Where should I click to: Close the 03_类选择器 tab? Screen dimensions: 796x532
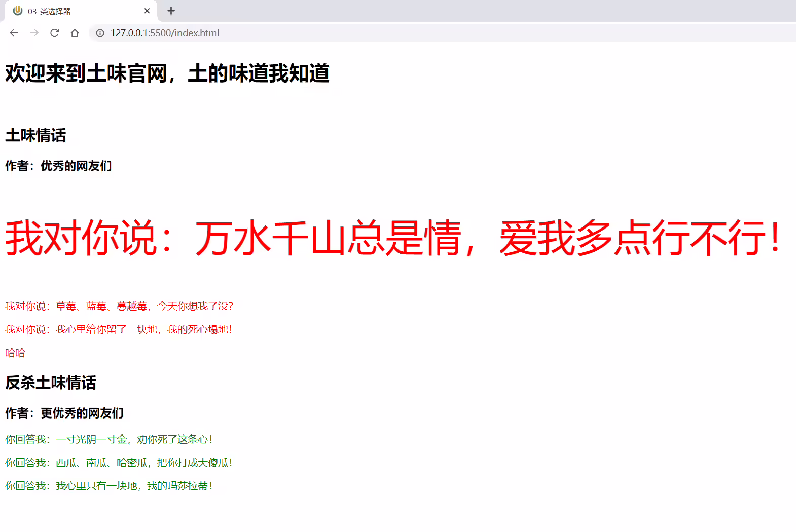147,11
